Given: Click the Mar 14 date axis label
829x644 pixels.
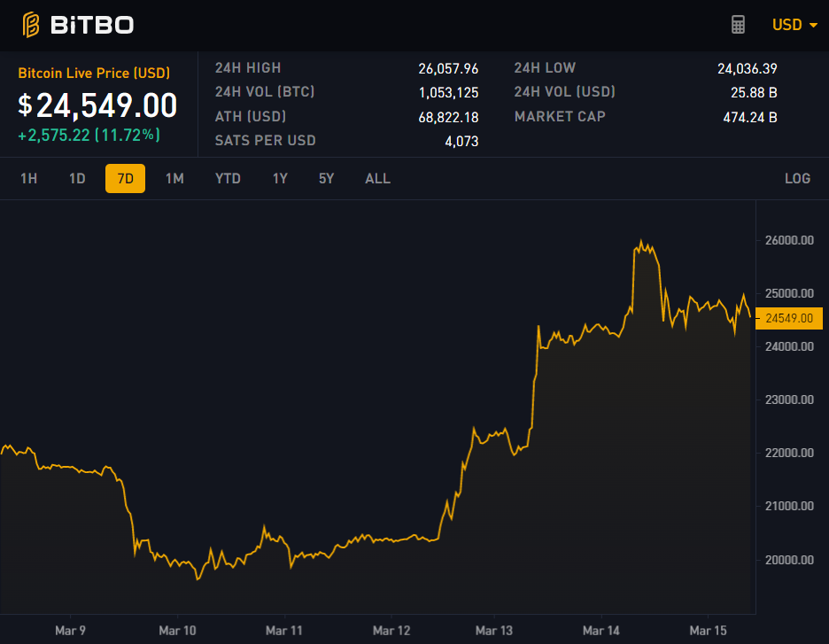Looking at the screenshot, I should point(601,631).
